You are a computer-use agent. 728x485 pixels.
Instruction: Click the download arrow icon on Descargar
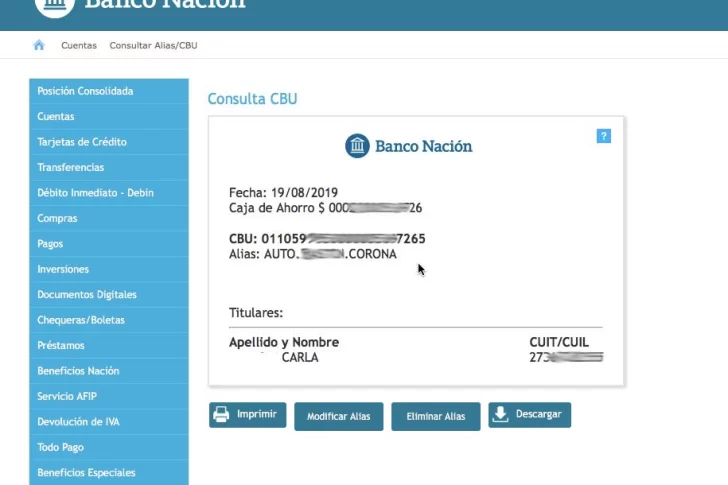coord(500,414)
